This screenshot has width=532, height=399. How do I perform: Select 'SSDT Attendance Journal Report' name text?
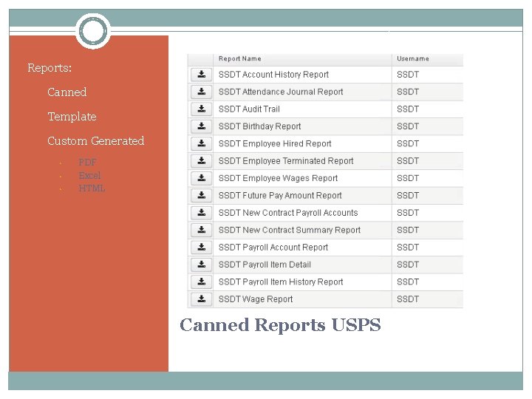pyautogui.click(x=281, y=92)
